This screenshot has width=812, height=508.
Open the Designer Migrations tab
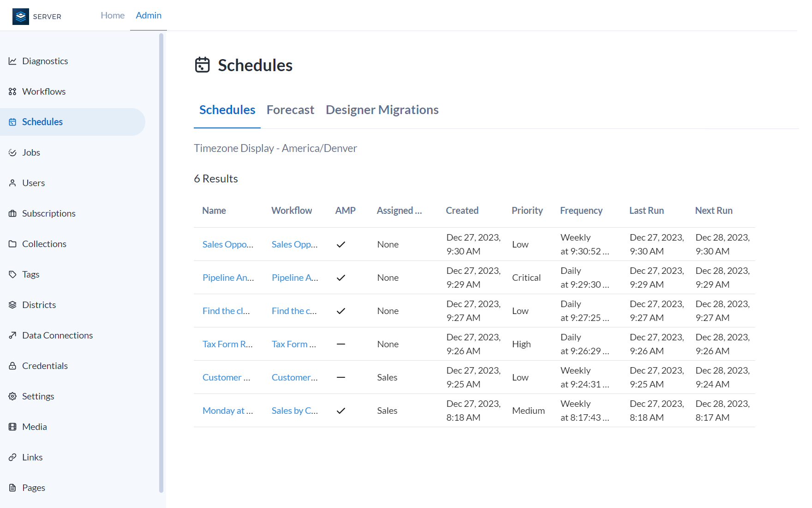click(x=382, y=109)
